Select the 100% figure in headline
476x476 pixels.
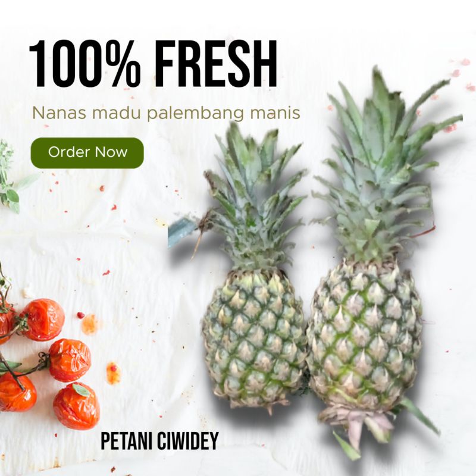point(84,64)
